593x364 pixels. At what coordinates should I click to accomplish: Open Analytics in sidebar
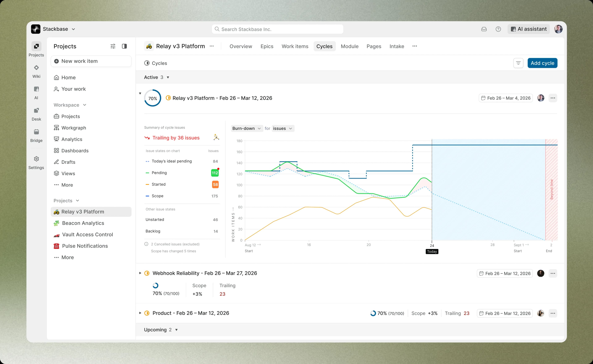pyautogui.click(x=91, y=139)
